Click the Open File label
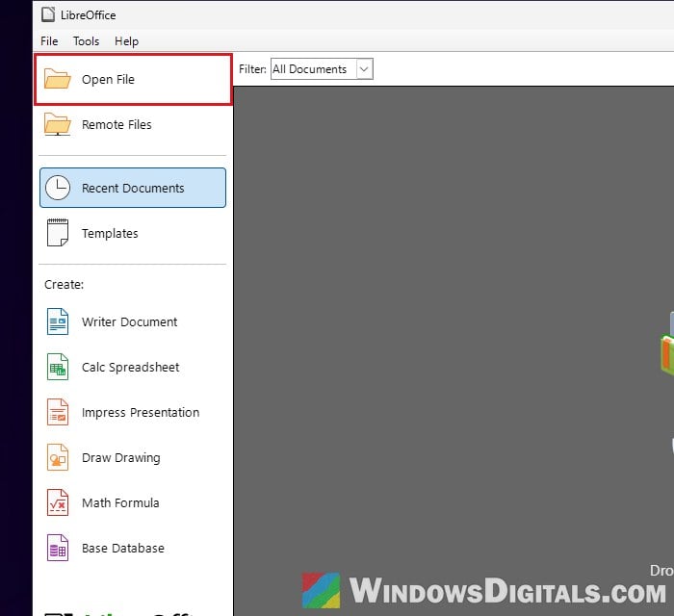Image resolution: width=674 pixels, height=616 pixels. [108, 80]
